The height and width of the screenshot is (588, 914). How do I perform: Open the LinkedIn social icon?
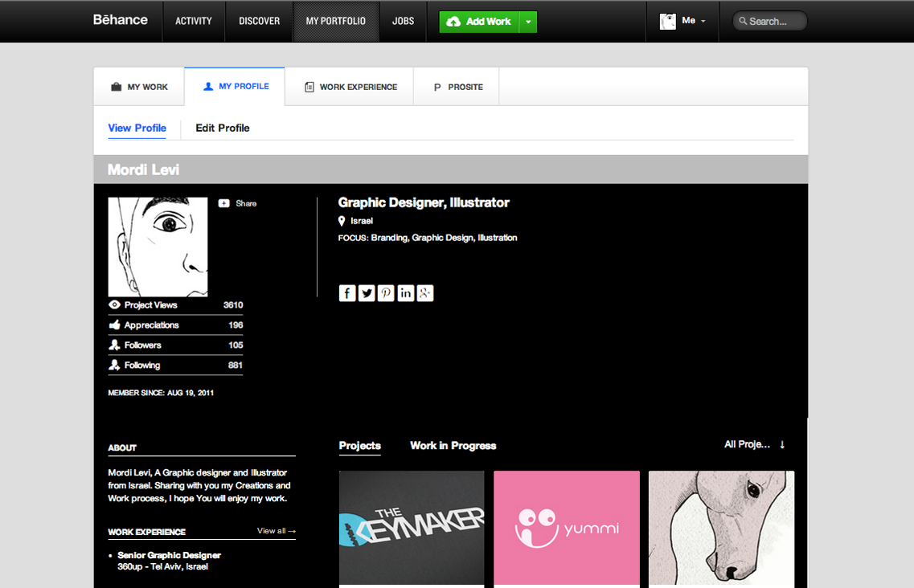click(x=405, y=293)
